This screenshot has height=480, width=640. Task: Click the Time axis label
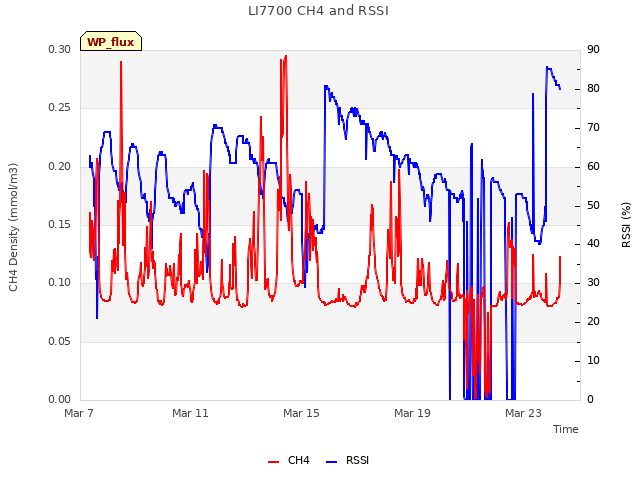click(x=565, y=429)
